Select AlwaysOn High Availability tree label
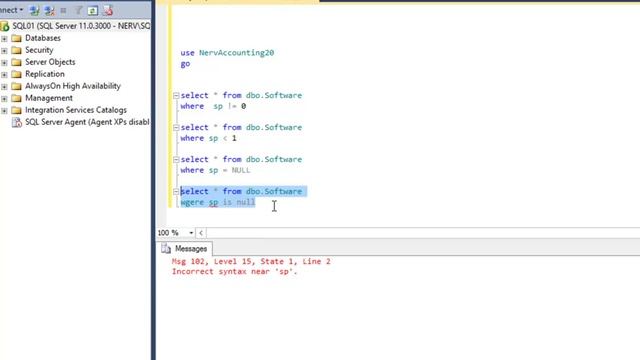 coord(73,86)
